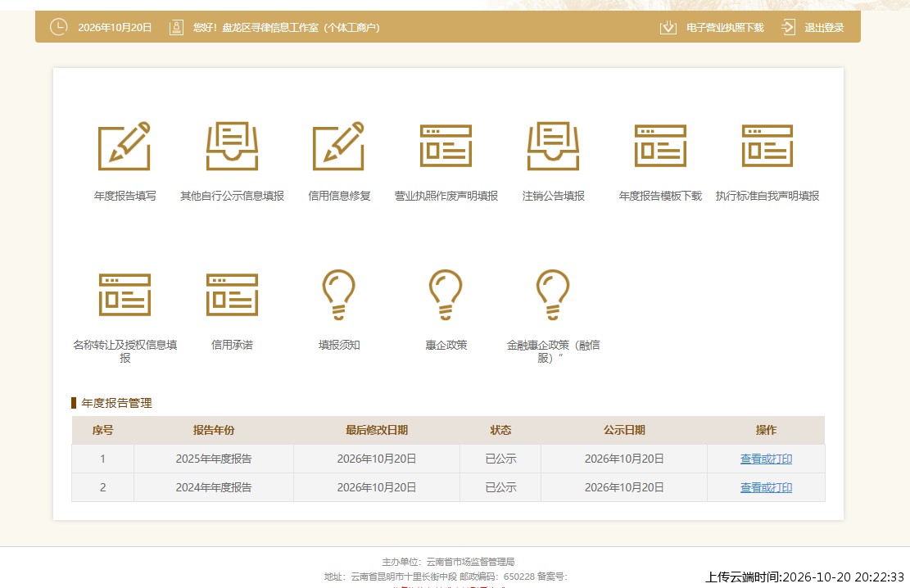This screenshot has width=910, height=588.
Task: Click the download icon beside 电子营业执照下载
Action: (668, 27)
